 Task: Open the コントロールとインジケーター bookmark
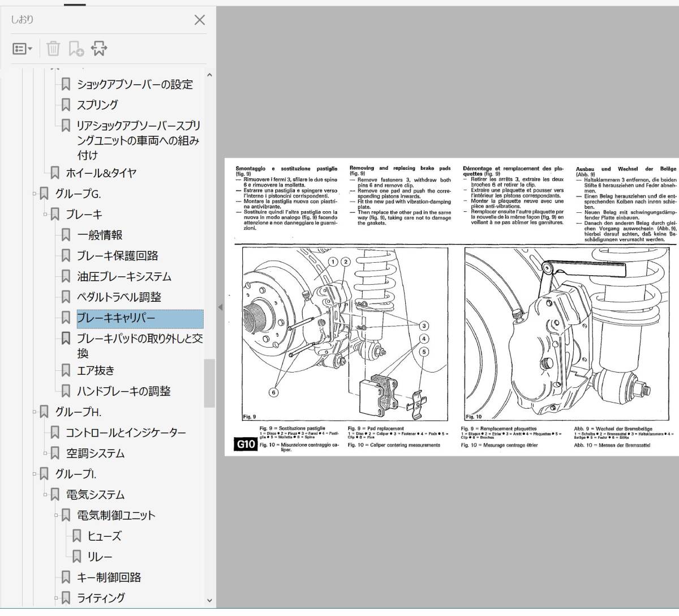(126, 433)
